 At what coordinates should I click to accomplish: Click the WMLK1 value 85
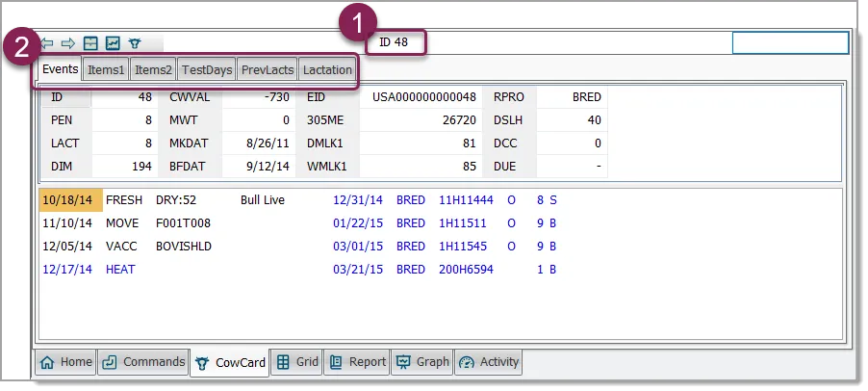tap(470, 167)
